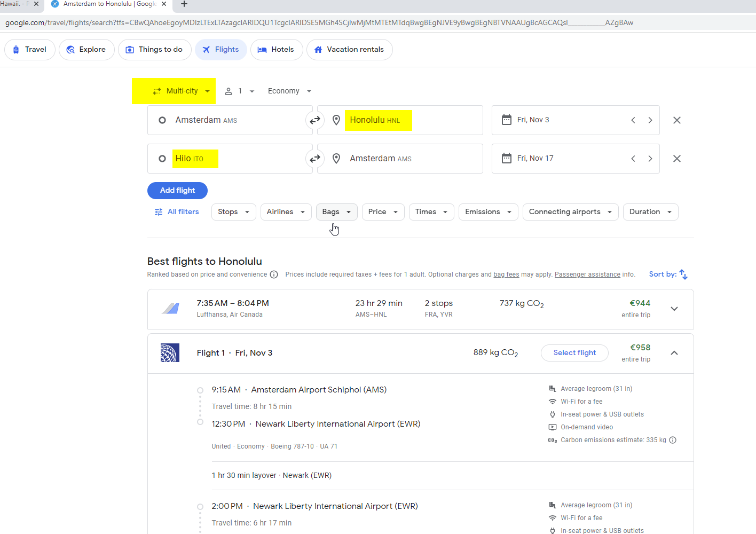This screenshot has height=534, width=756.
Task: Edit the Honolulu HNL destination field
Action: 400,120
